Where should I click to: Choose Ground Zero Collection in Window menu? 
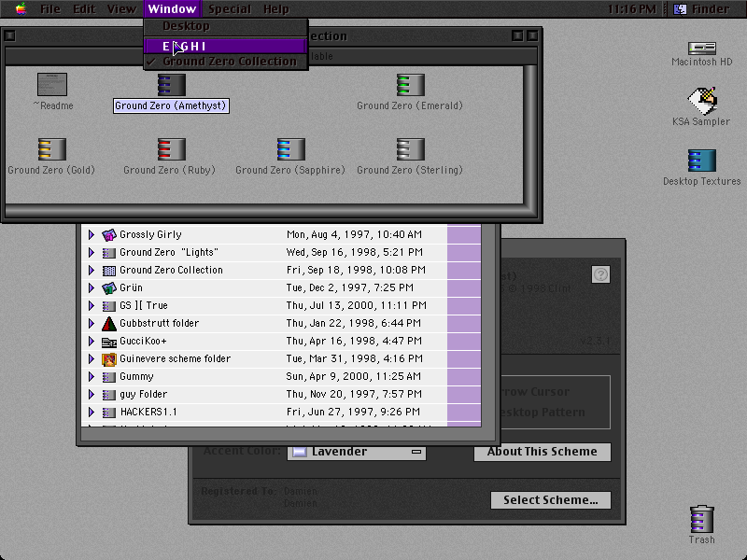[x=226, y=62]
